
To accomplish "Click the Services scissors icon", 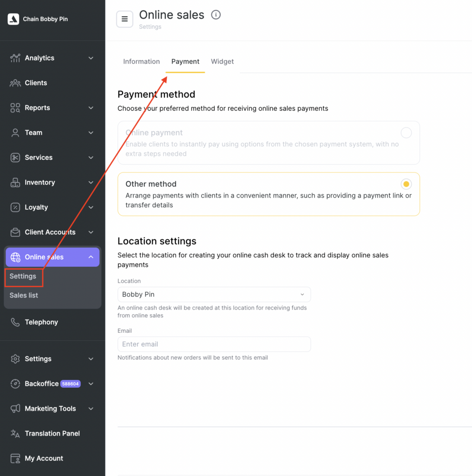I will (15, 158).
